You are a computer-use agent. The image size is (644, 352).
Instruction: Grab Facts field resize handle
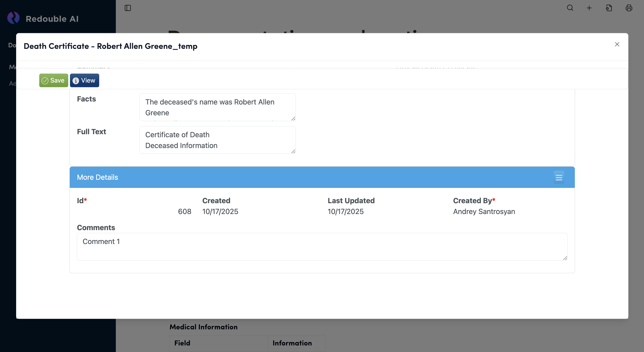[x=293, y=119]
